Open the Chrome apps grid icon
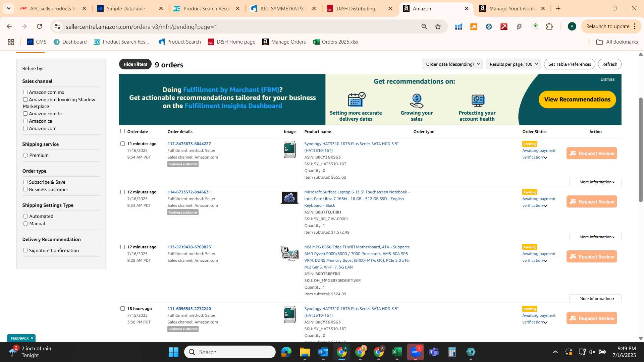644x362 pixels. click(x=11, y=42)
